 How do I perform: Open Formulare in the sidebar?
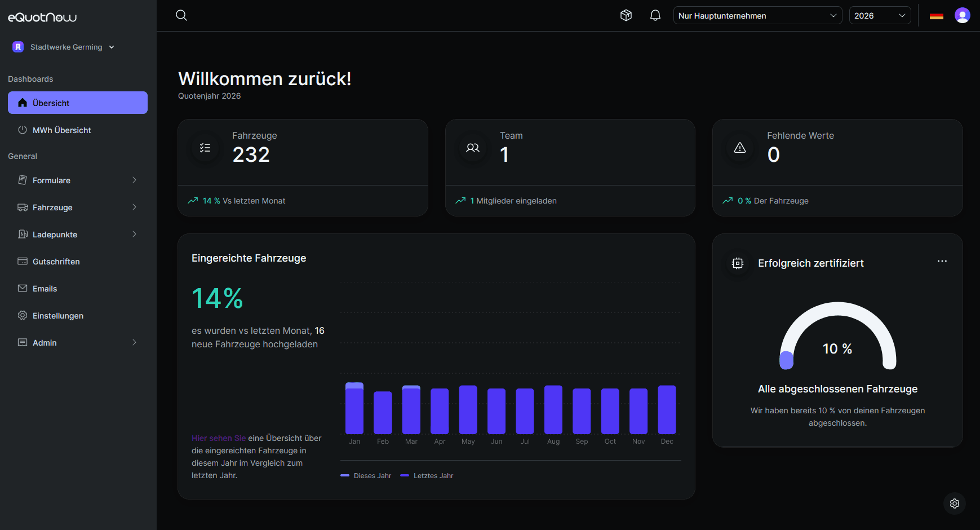point(78,180)
